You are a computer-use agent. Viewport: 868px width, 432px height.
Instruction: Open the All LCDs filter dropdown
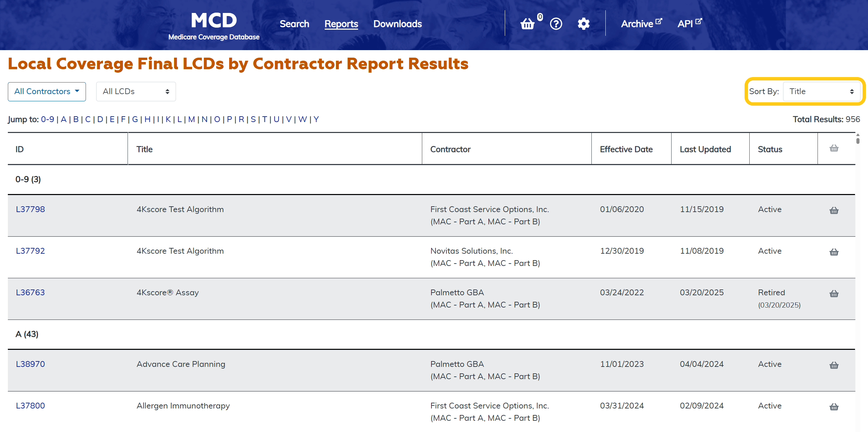[136, 91]
